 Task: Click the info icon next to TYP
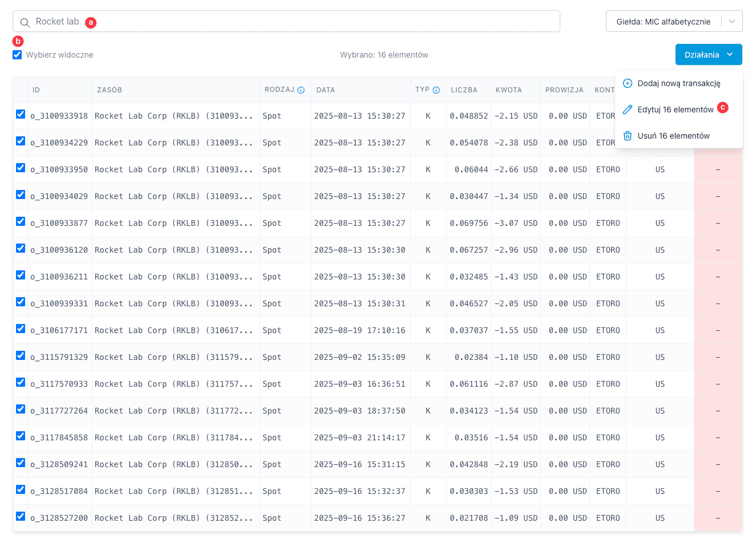(436, 90)
